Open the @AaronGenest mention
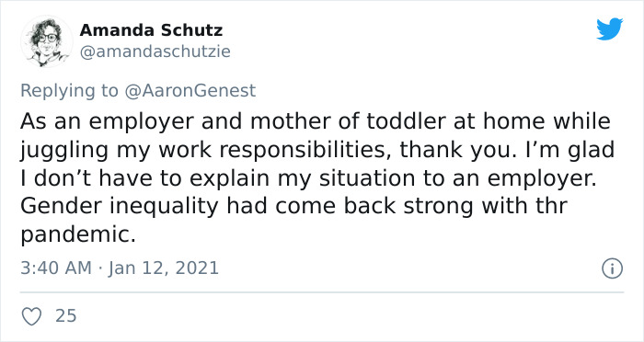The image size is (644, 342). (190, 90)
